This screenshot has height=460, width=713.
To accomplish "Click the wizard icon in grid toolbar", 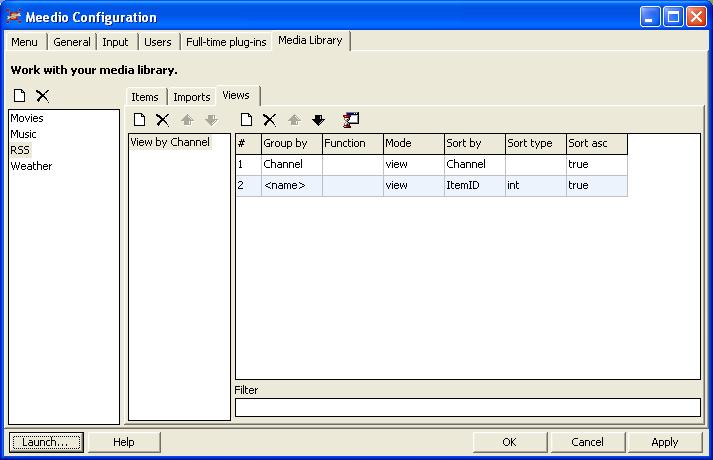I will click(350, 120).
